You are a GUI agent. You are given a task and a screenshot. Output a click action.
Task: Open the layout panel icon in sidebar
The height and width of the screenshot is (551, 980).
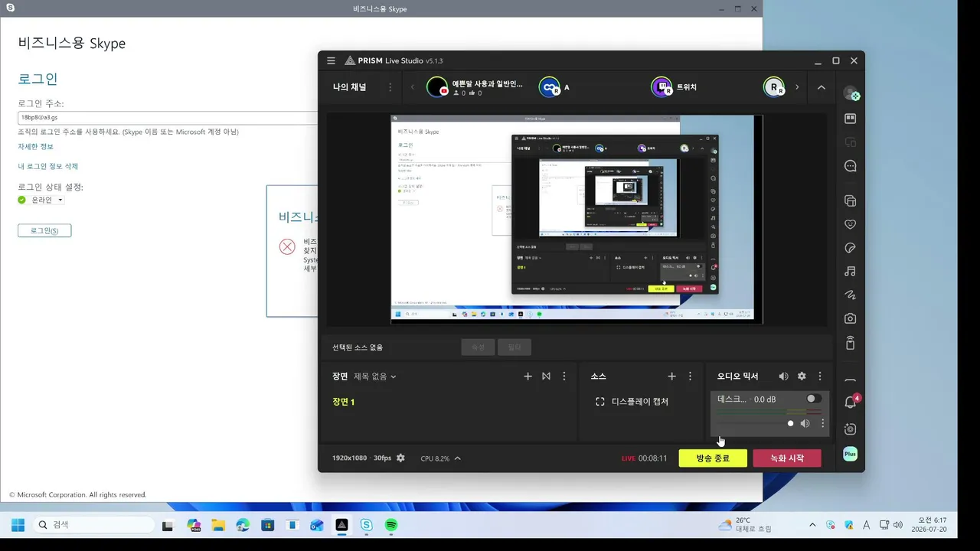click(850, 119)
